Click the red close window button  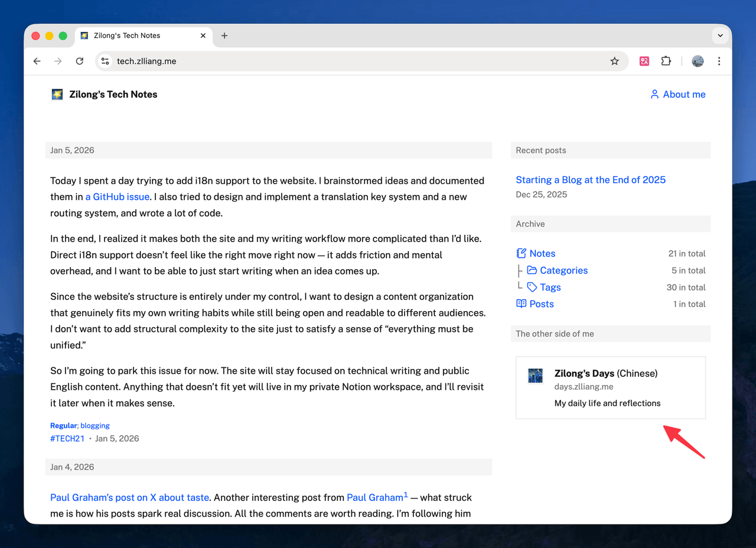35,35
